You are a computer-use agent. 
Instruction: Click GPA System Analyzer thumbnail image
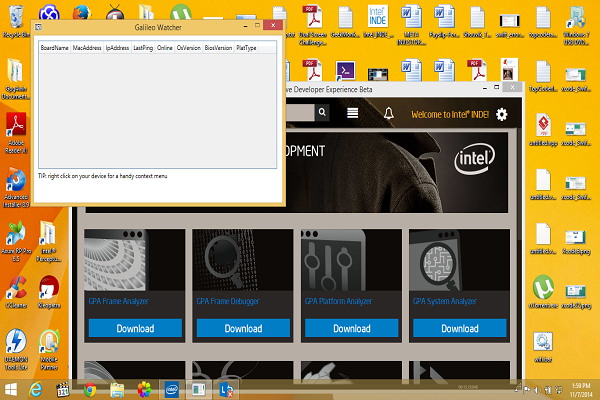[460, 260]
